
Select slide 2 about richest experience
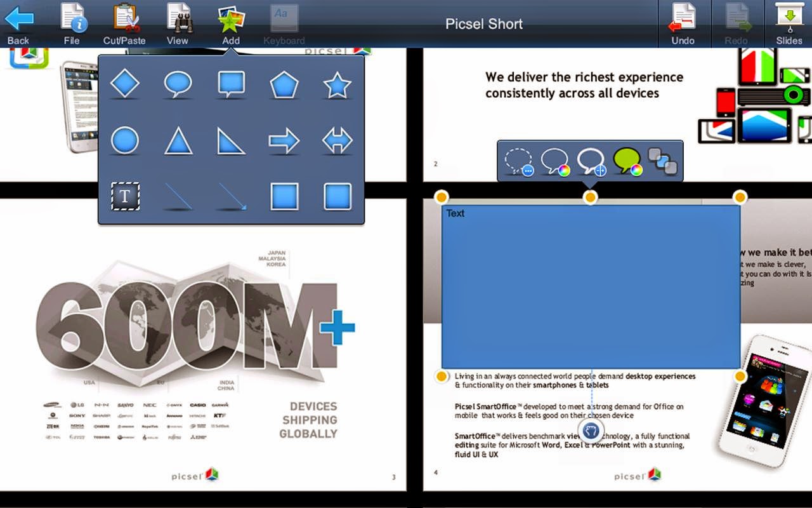click(x=617, y=114)
